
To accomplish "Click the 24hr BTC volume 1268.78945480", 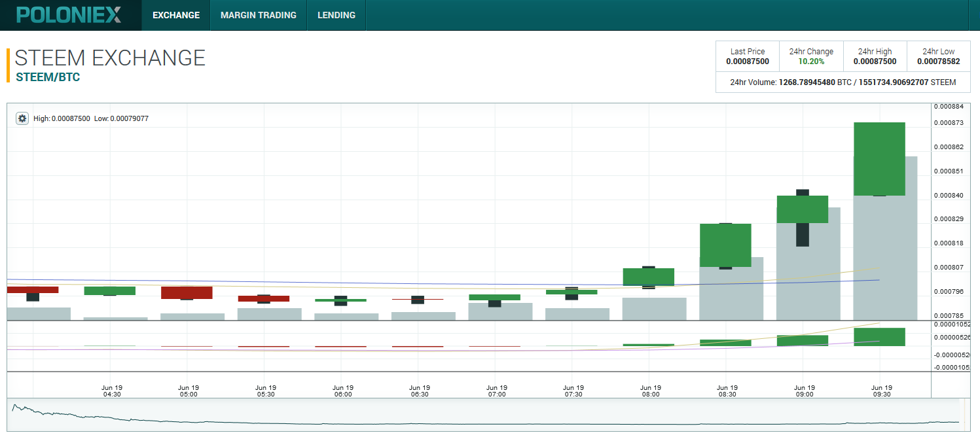I will coord(807,82).
